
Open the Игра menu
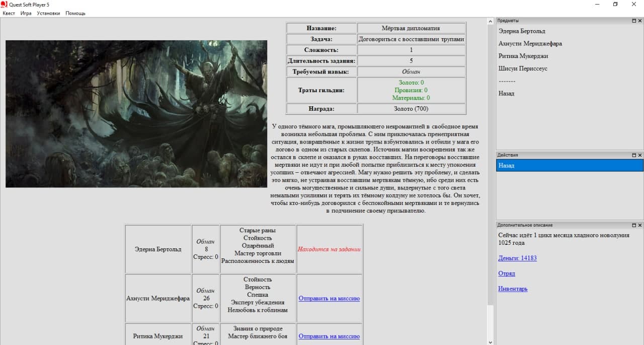coord(26,13)
